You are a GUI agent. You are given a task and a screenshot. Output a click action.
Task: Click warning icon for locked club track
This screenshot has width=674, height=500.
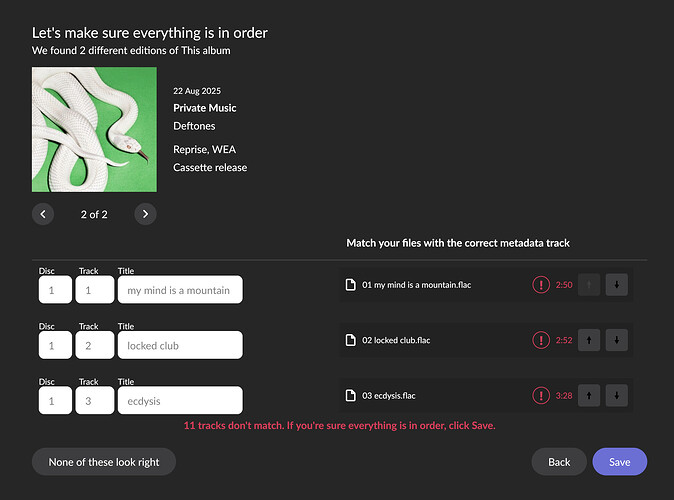[541, 340]
